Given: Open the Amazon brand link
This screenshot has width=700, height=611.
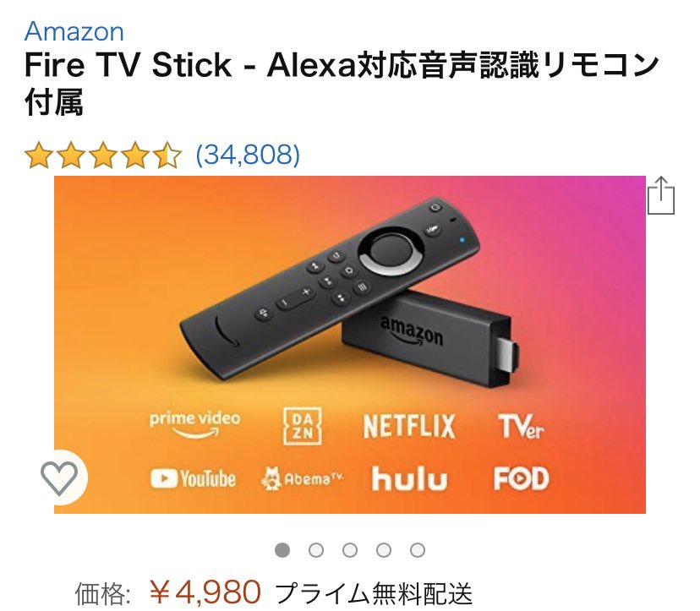Looking at the screenshot, I should (74, 31).
